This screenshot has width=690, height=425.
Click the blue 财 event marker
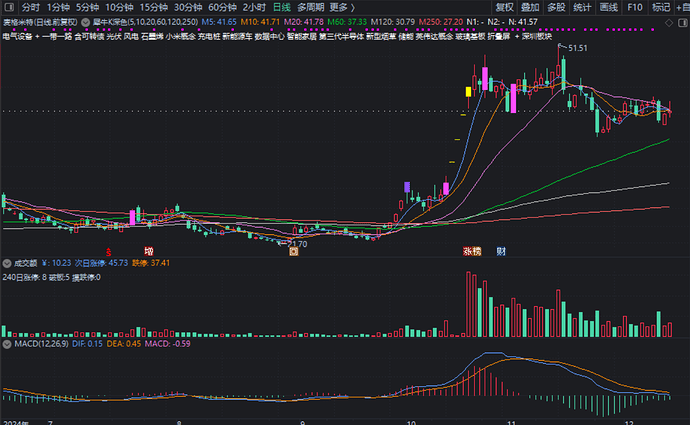tap(501, 252)
